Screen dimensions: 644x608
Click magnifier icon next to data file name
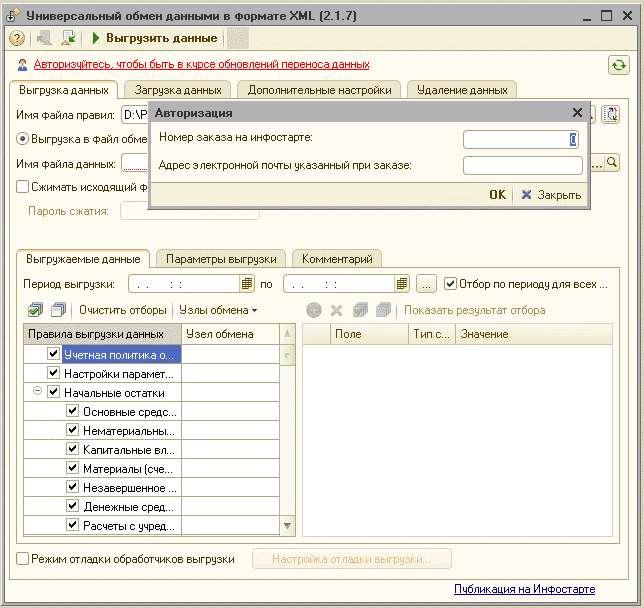(612, 163)
